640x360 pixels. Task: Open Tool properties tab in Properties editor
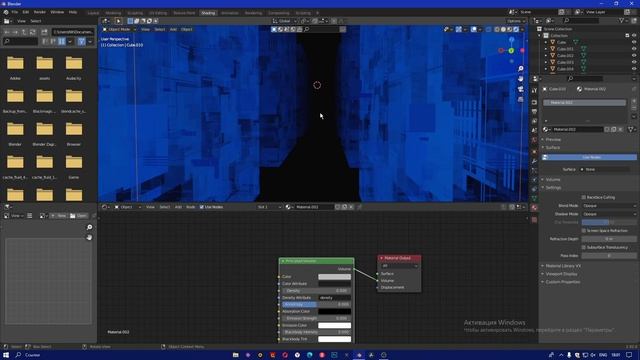pos(534,90)
